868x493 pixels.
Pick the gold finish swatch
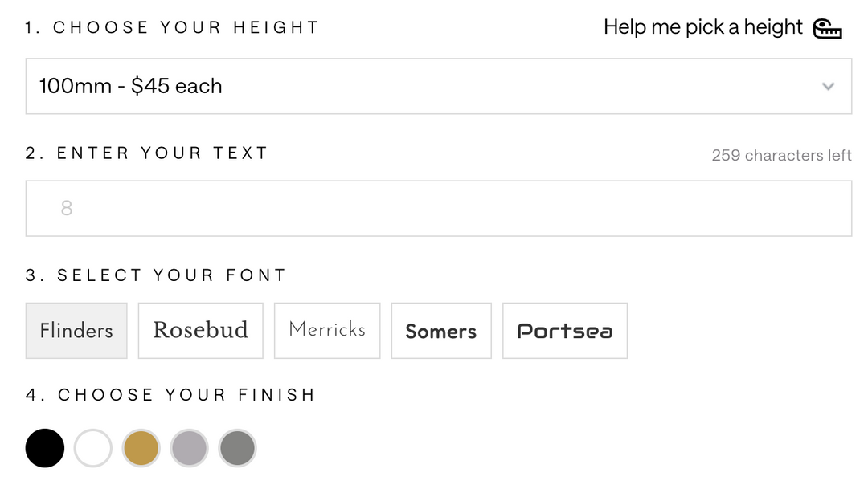point(141,448)
